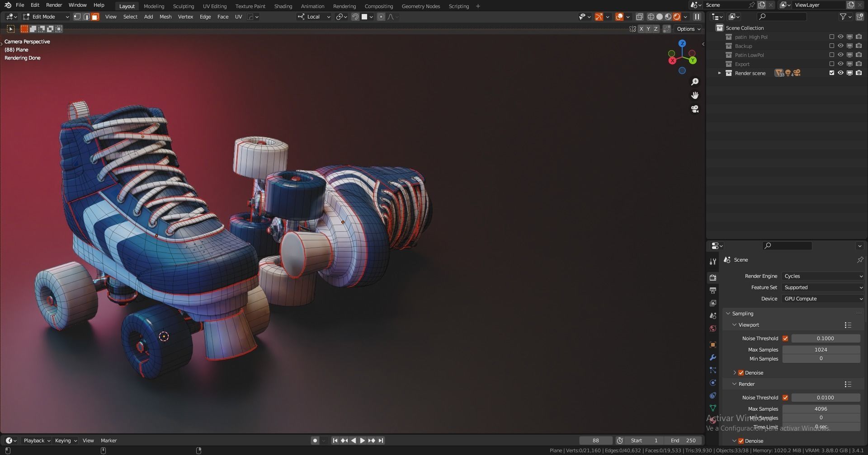Uncheck Viewport Denoise checkbox

[x=741, y=373]
